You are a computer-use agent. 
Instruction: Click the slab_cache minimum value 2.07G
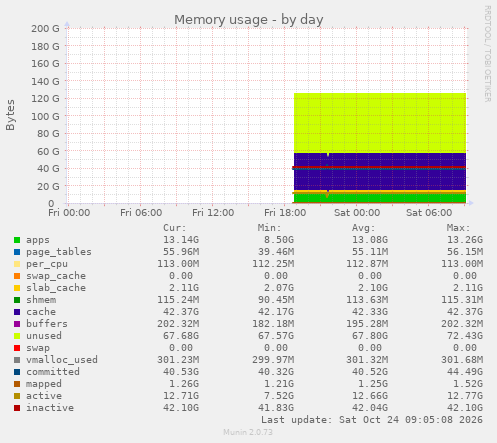[278, 288]
